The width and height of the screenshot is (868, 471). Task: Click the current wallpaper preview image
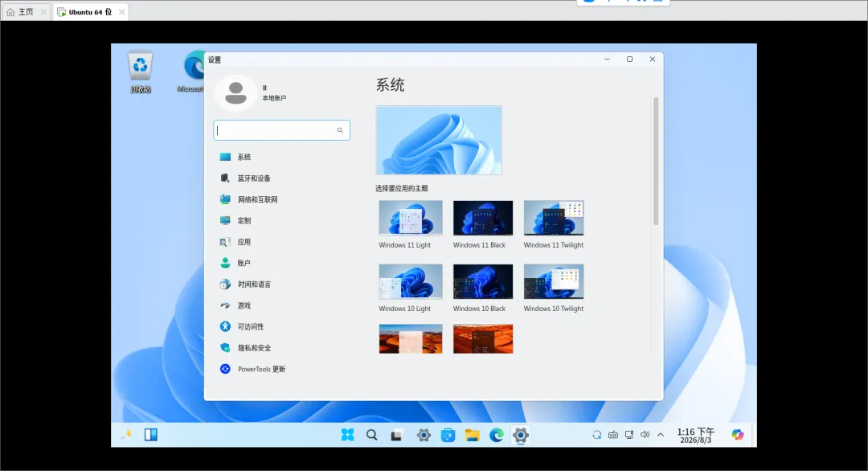click(x=439, y=141)
